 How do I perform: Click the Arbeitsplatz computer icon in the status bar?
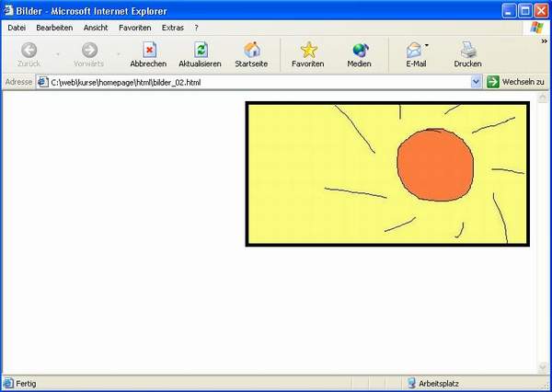pyautogui.click(x=411, y=383)
